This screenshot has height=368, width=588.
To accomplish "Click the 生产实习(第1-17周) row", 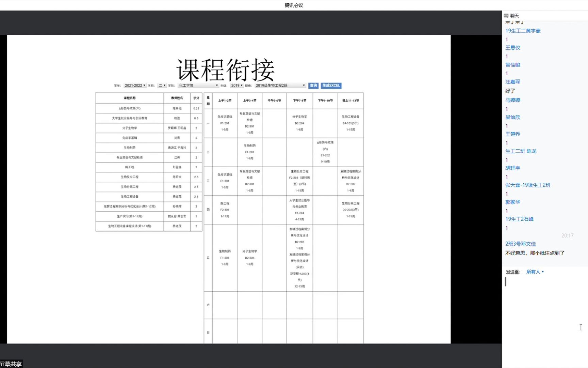I will click(x=149, y=216).
